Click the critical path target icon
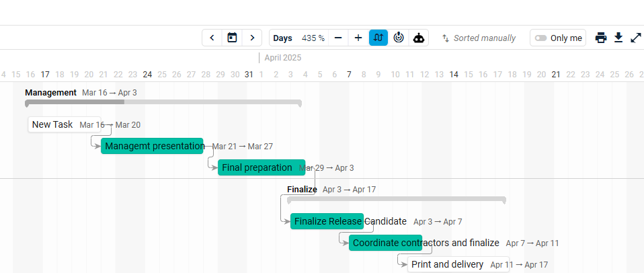 399,38
